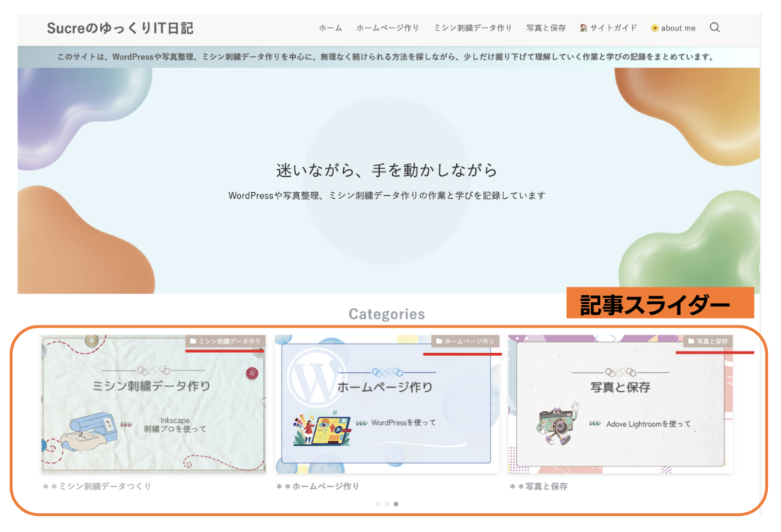Click the folder icon on the ホームページ作り card tag
The image size is (781, 532).
(439, 341)
